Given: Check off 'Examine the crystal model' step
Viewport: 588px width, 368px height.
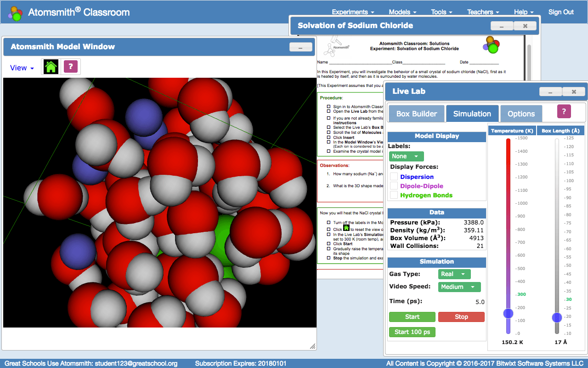Looking at the screenshot, I should (x=328, y=151).
